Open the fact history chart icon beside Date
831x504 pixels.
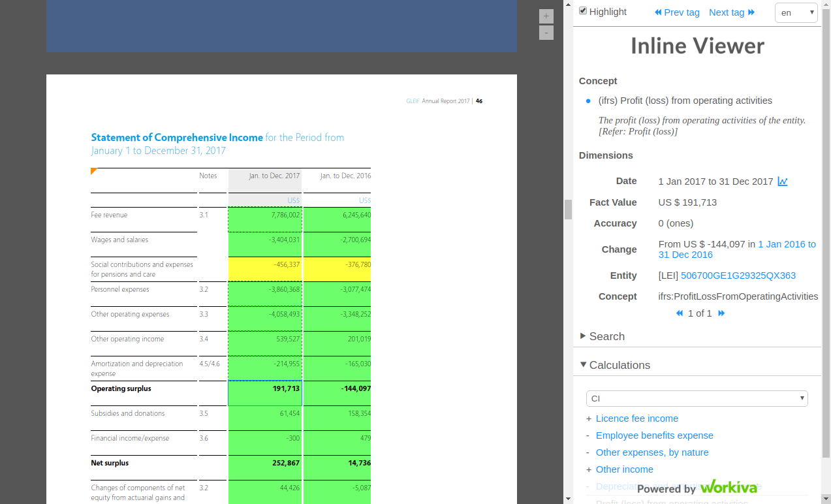pos(783,181)
